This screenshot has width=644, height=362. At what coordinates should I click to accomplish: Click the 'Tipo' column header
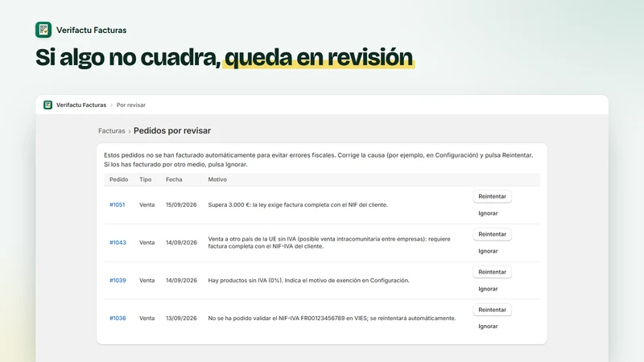click(x=146, y=179)
